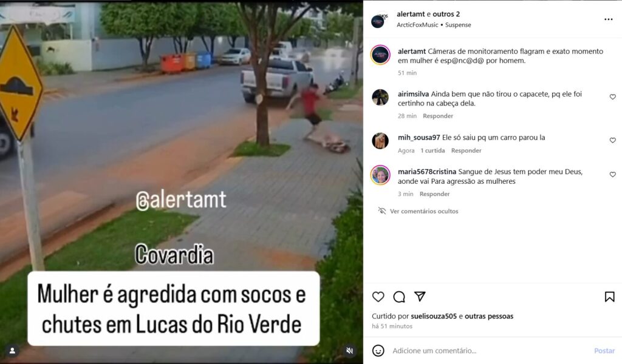Share the post via paper plane icon
This screenshot has height=364, width=622.
[x=420, y=296]
